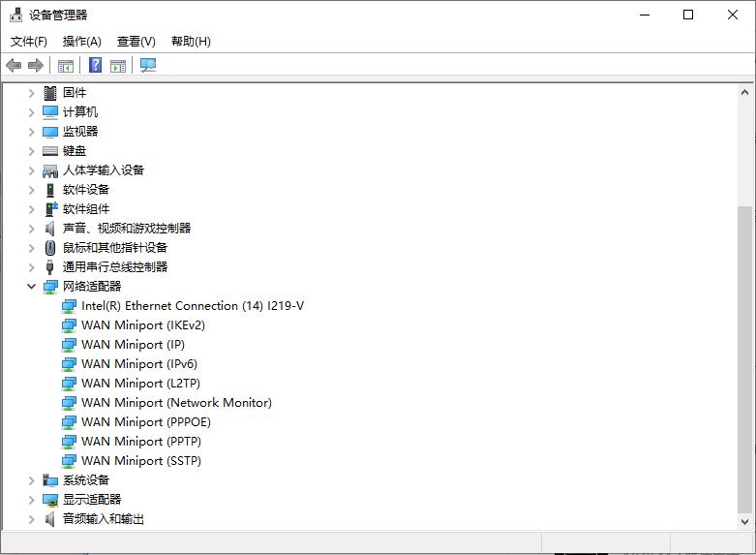The image size is (756, 555).
Task: Close the 设备管理器 window
Action: 733,15
